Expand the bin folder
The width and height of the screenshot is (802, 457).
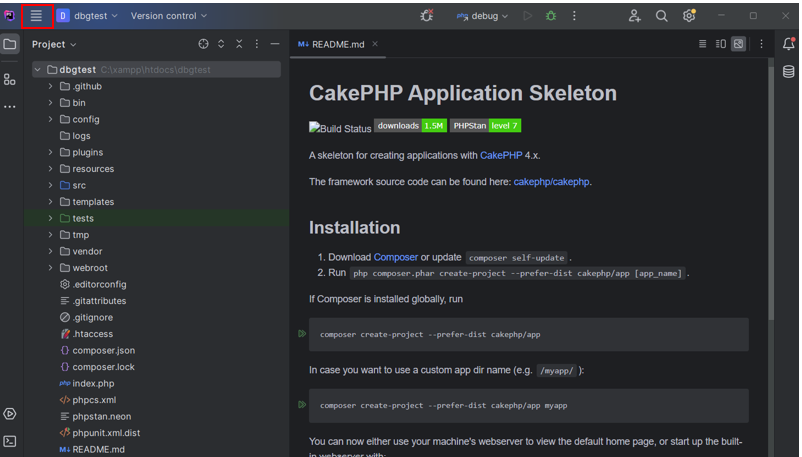point(50,102)
